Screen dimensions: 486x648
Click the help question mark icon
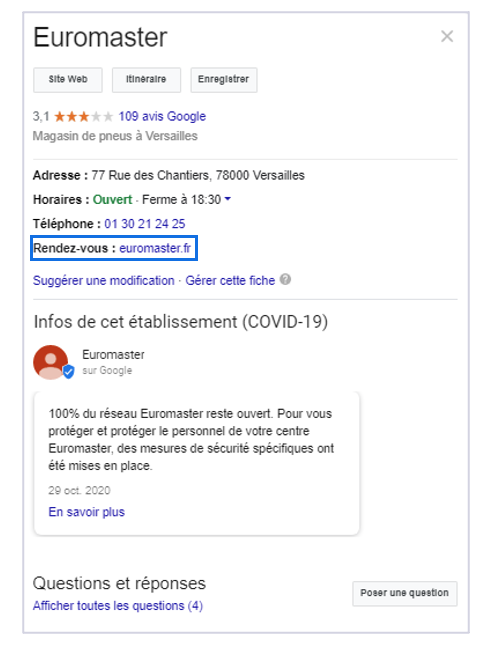[285, 279]
